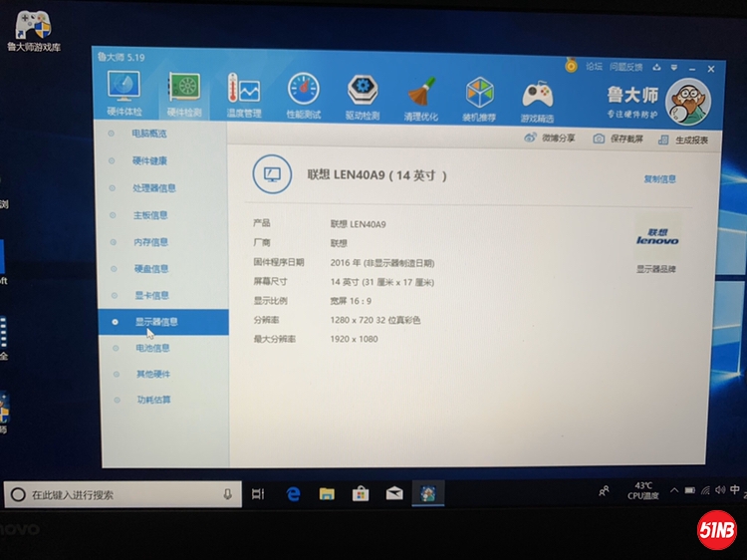Viewport: 747px width, 560px height.
Task: Click the Windows taskbar search box
Action: pos(122,494)
